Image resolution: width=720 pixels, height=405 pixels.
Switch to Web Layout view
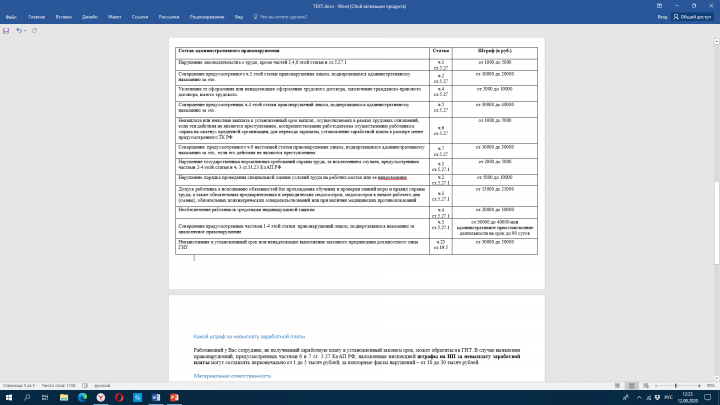[646, 386]
